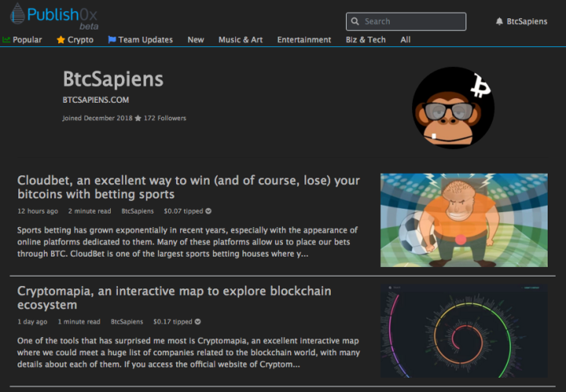Screen dimensions: 566x392
Task: Click the '12 hours ago' timestamp
Action: tap(37, 211)
